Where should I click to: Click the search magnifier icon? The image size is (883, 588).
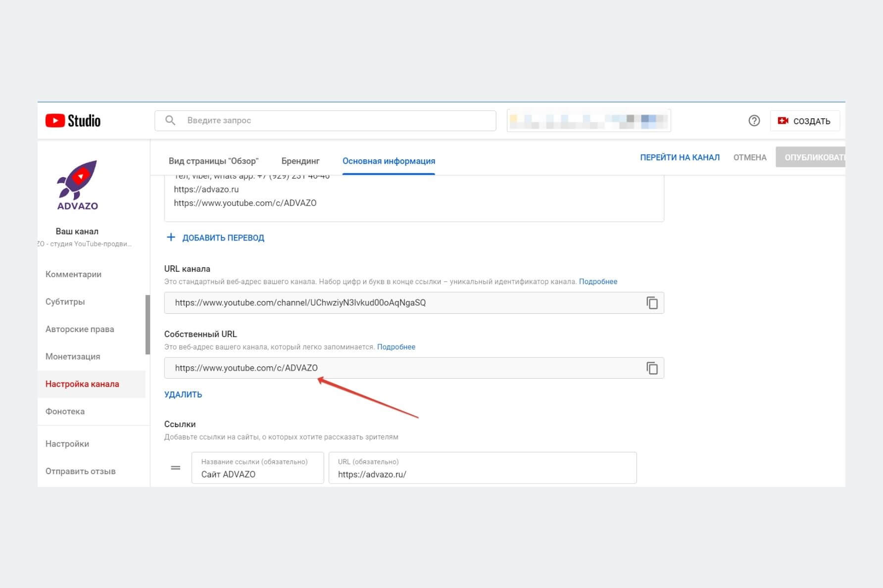click(x=170, y=120)
